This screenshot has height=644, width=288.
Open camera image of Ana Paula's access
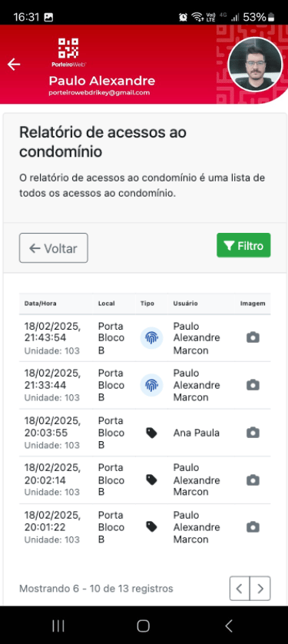point(253,433)
